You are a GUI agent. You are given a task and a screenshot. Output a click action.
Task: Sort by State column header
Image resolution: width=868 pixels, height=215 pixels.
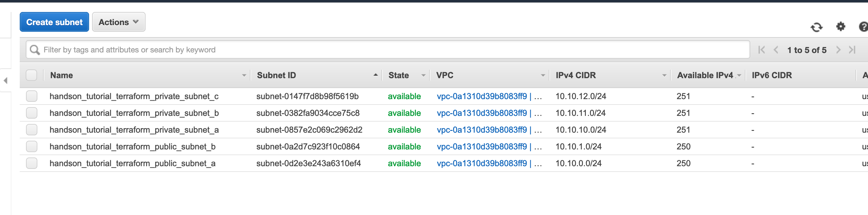[x=399, y=75]
